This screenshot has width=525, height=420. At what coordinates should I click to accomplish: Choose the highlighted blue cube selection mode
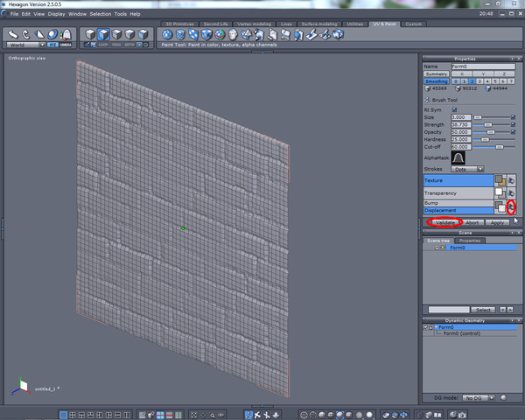point(103,34)
